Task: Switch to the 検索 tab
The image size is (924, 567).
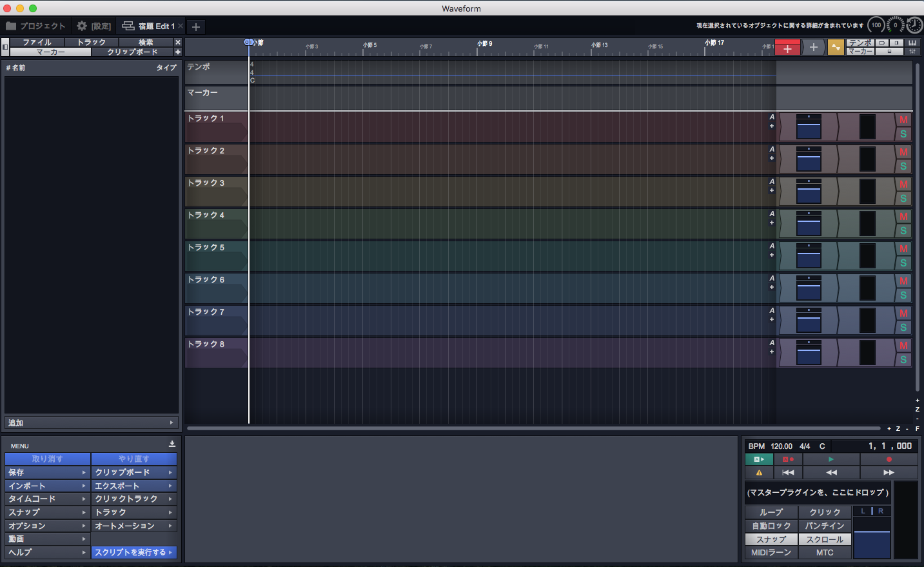Action: coord(146,42)
